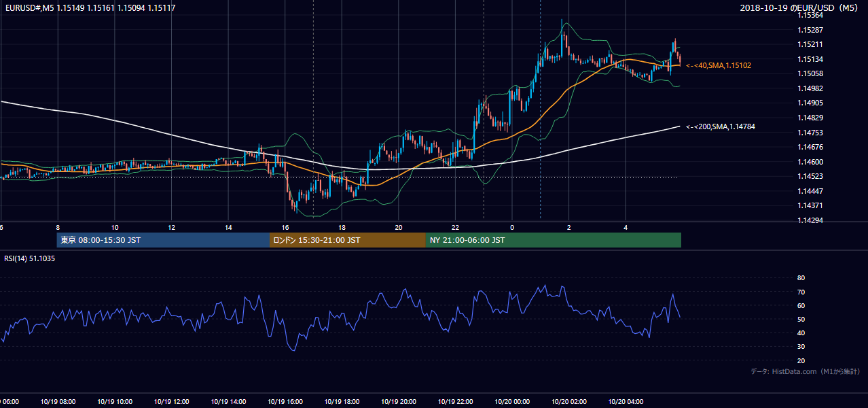This screenshot has height=408, width=868.
Task: Click the 10/19 14:00 time axis label
Action: 228,402
